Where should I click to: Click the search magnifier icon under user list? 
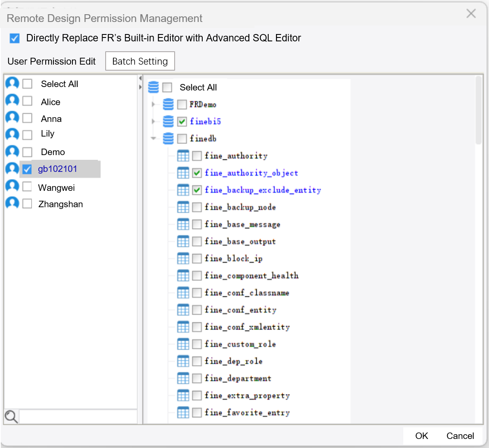coord(12,417)
